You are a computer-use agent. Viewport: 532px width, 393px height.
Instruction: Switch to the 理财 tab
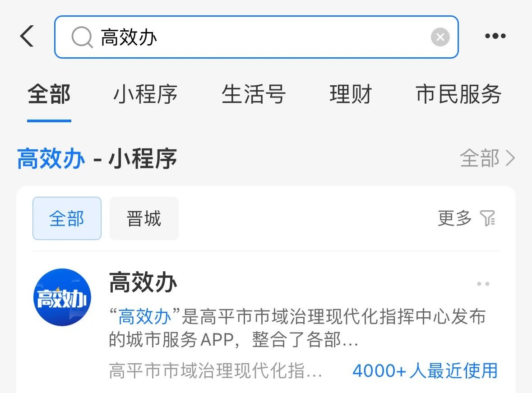click(351, 94)
